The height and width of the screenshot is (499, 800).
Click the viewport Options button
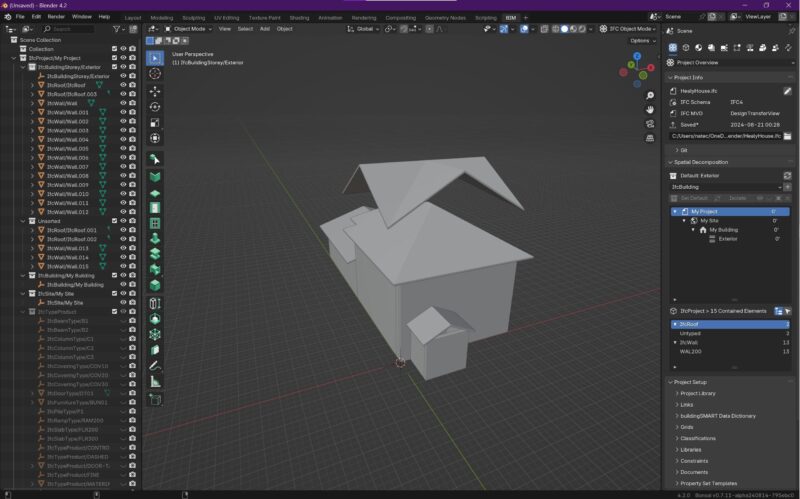tap(642, 41)
